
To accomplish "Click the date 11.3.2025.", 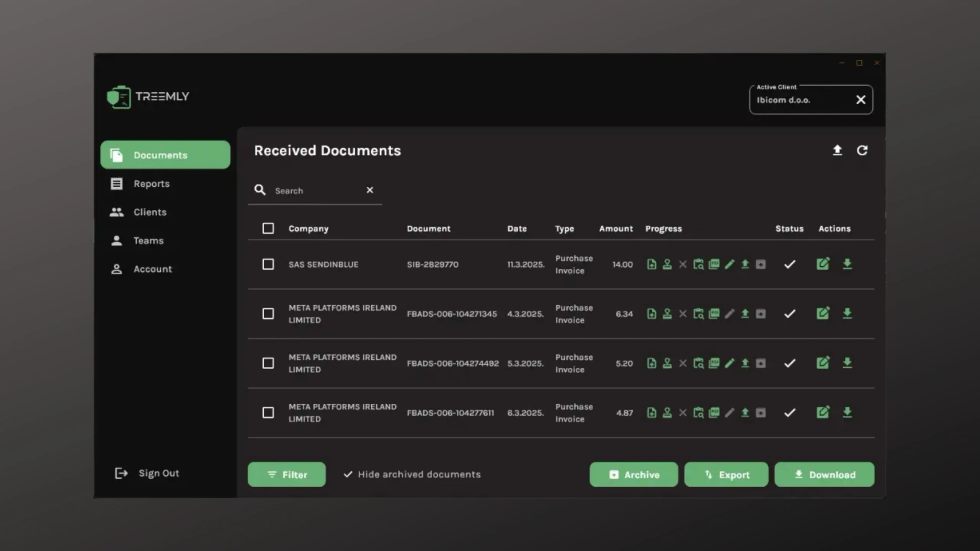I will pyautogui.click(x=526, y=264).
